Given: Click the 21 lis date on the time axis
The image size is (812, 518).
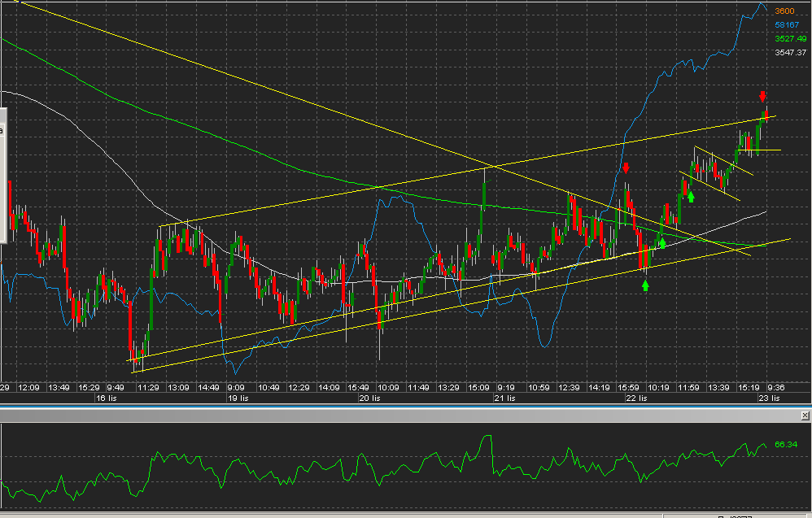Looking at the screenshot, I should point(505,398).
